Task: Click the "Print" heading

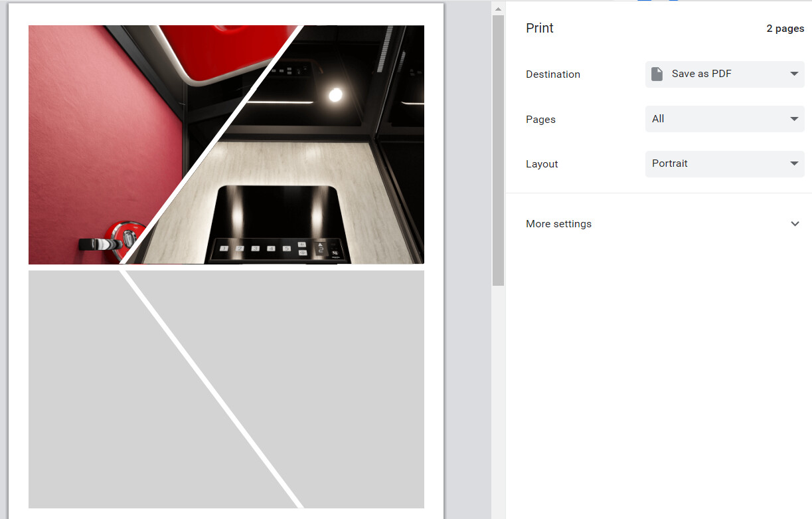Action: click(x=540, y=28)
